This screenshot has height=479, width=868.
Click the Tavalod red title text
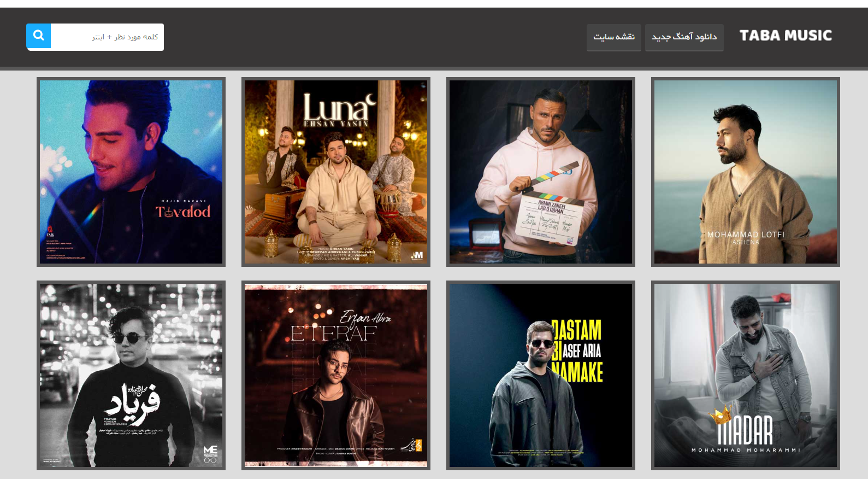[x=183, y=212]
